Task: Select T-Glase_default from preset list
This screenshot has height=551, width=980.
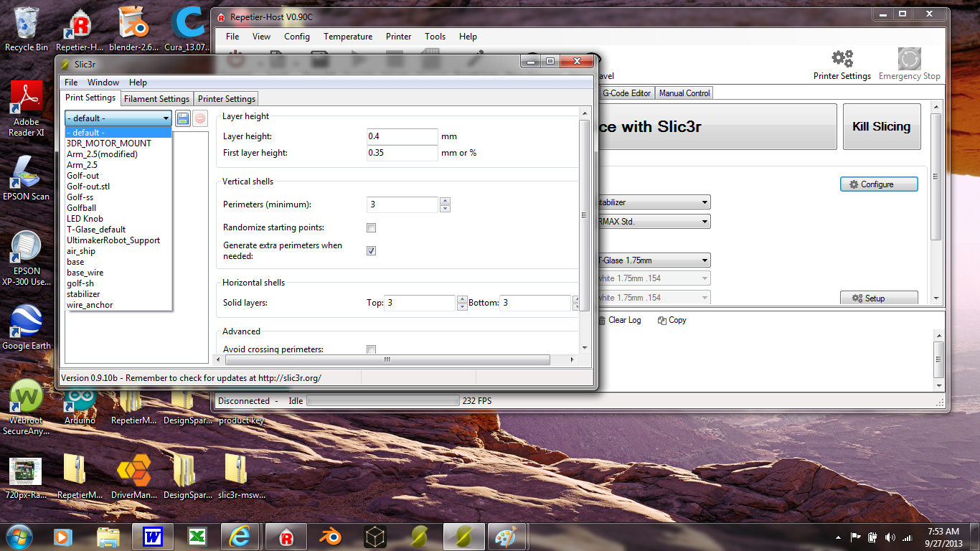Action: click(x=96, y=230)
